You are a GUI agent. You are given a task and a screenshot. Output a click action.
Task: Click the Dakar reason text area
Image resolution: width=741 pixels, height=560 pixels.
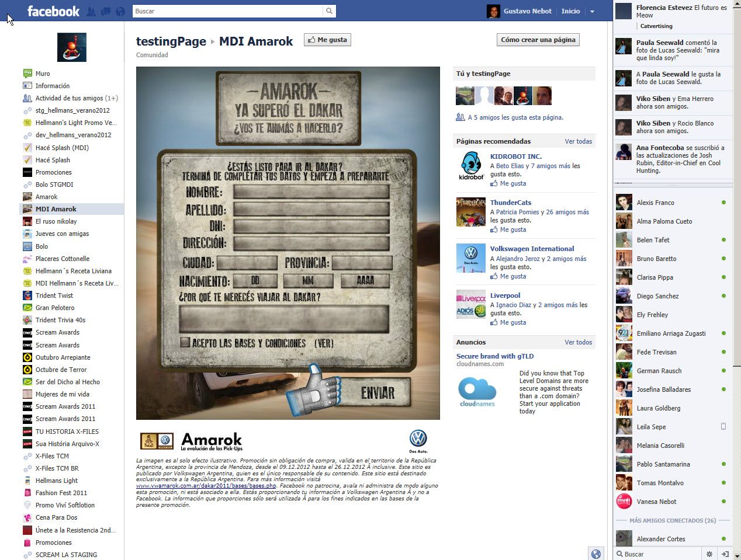(x=284, y=319)
